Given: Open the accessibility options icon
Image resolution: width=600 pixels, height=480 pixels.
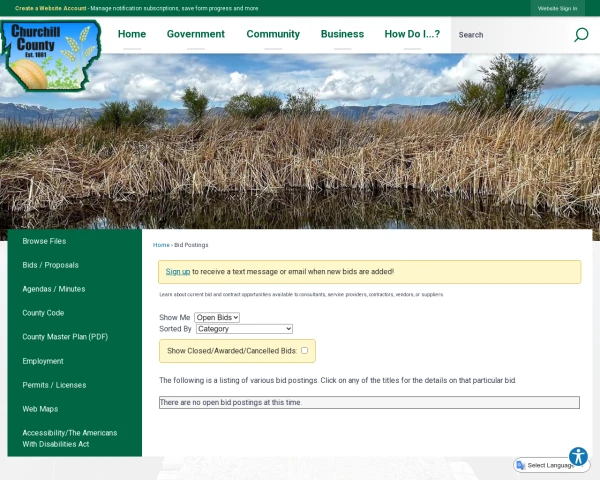Looking at the screenshot, I should [x=578, y=456].
